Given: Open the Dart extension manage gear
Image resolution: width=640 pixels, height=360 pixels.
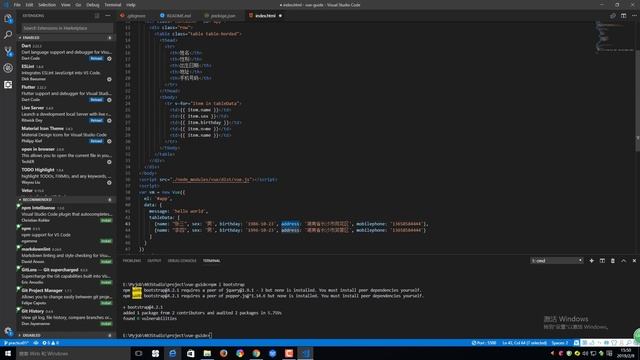Looking at the screenshot, I should tap(109, 59).
